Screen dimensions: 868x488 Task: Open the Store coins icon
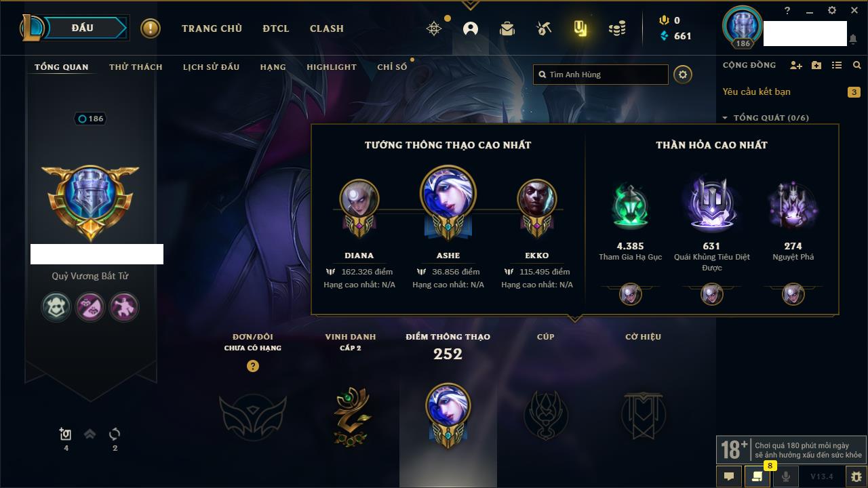[x=616, y=28]
